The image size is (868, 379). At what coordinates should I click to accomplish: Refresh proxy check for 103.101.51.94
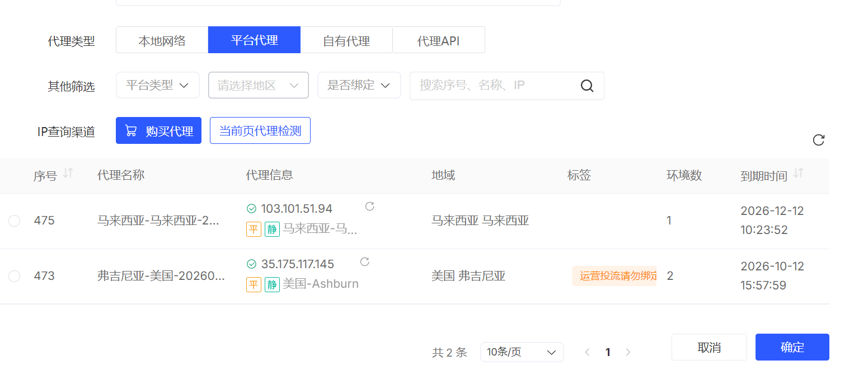tap(369, 206)
